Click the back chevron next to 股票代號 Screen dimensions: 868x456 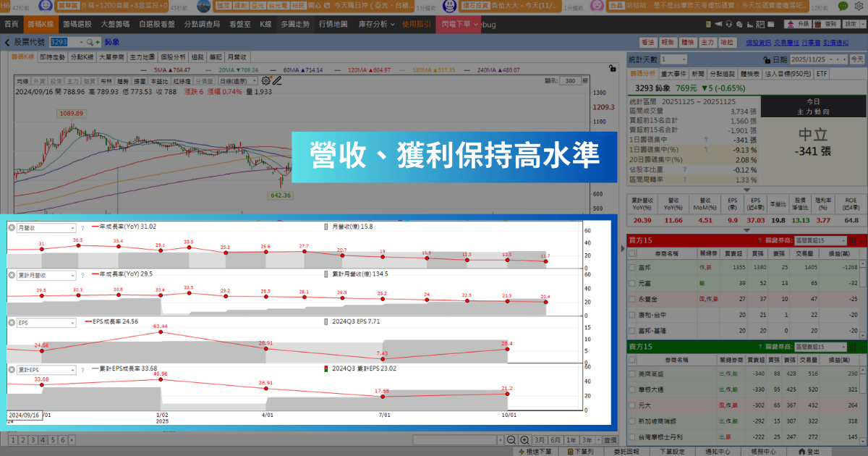click(7, 42)
